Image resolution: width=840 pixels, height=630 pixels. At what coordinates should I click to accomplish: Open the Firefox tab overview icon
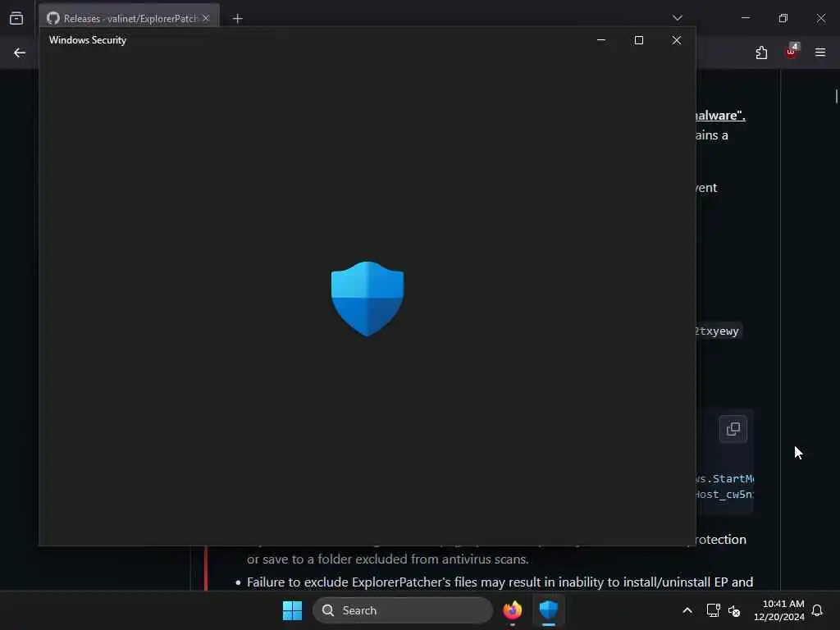[16, 18]
